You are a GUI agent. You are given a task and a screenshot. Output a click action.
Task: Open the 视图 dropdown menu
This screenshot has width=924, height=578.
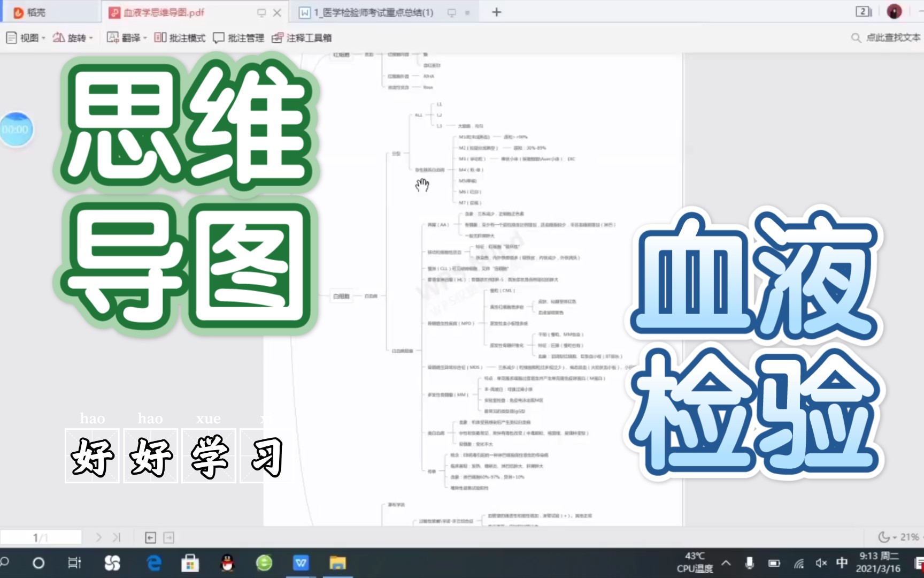26,37
